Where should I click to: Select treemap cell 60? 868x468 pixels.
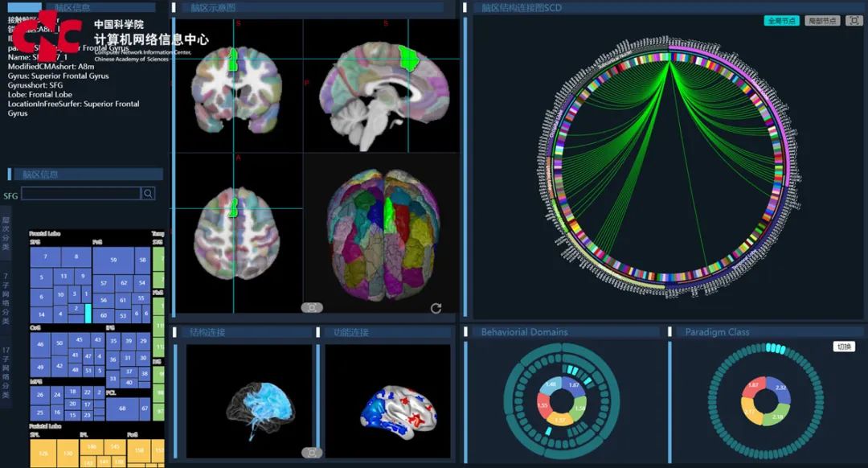coord(104,316)
